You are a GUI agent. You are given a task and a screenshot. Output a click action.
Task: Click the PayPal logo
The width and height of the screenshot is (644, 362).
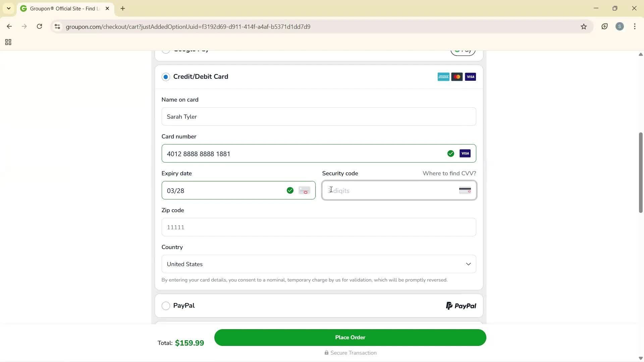pos(461,305)
